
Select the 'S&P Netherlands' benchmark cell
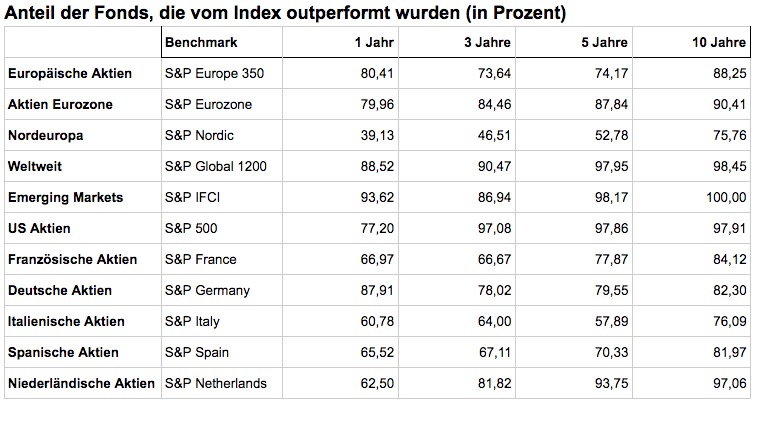click(216, 383)
